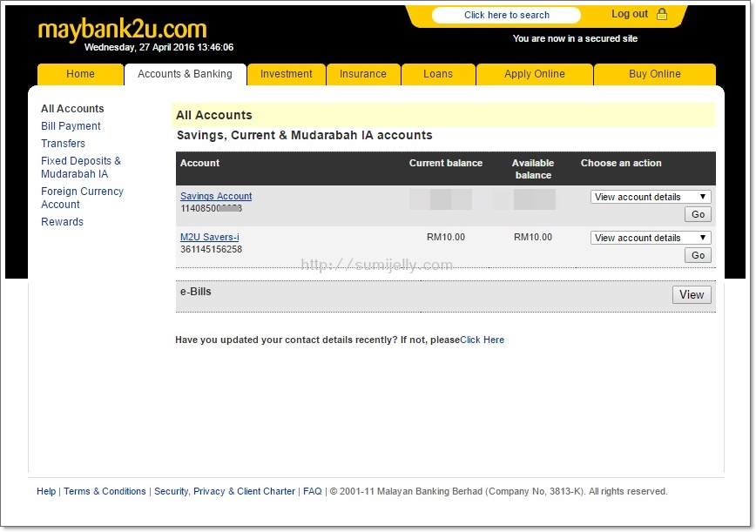
Task: Open Foreign Currency Account link
Action: pyautogui.click(x=83, y=198)
